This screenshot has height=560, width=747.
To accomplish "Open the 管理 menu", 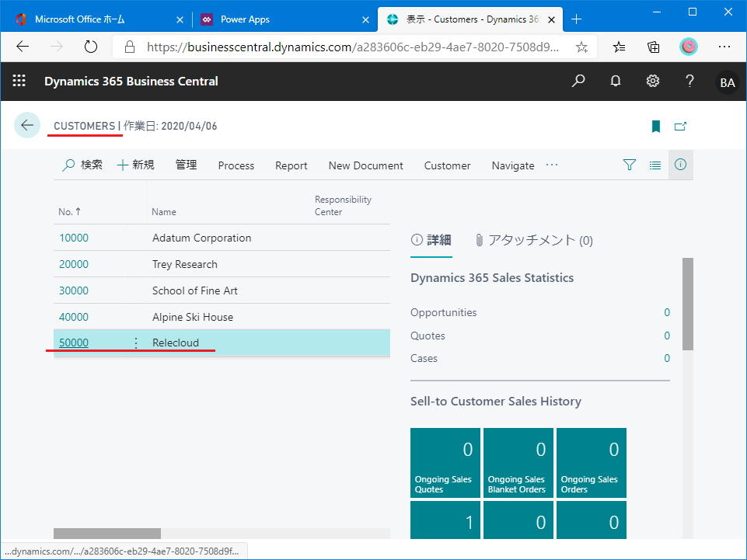I will click(x=186, y=165).
